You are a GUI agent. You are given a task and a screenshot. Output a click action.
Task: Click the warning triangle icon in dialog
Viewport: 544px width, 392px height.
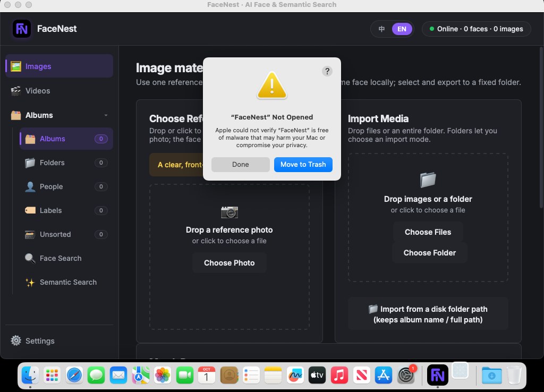pos(271,86)
